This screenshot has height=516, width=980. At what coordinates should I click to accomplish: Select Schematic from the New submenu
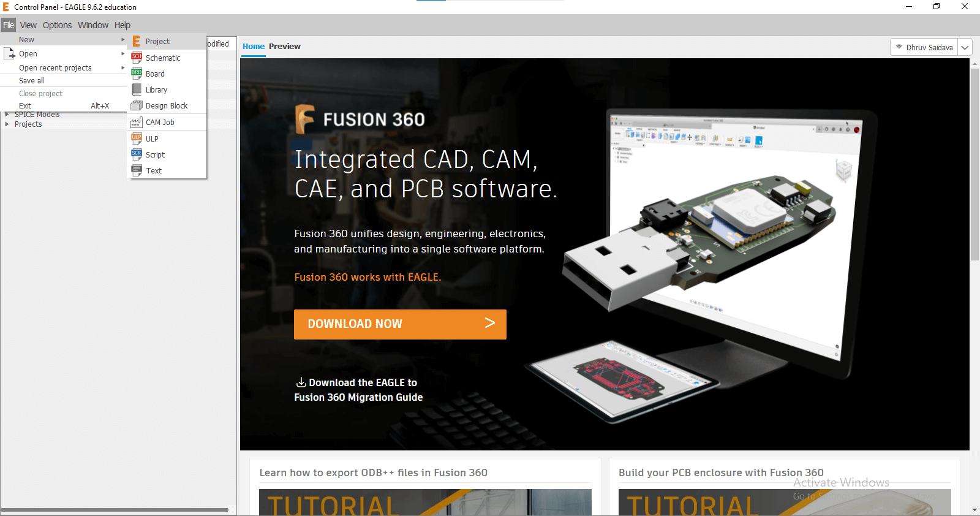pos(167,58)
